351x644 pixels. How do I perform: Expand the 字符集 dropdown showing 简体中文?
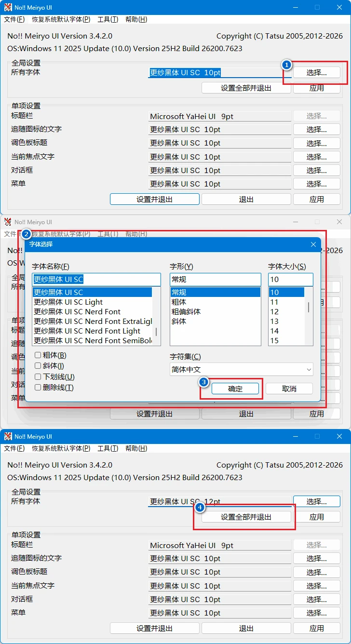(x=242, y=370)
